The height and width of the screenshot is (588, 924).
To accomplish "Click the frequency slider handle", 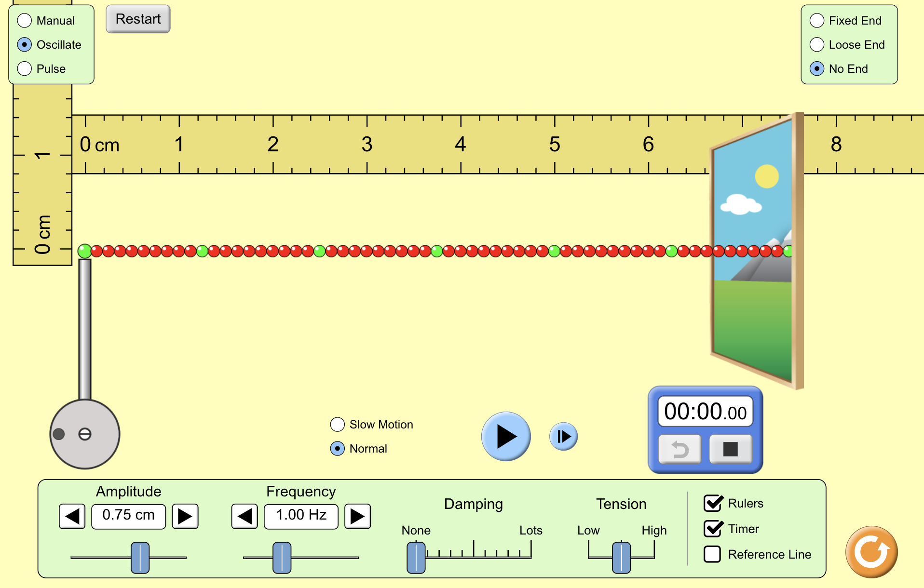I will coord(282,558).
